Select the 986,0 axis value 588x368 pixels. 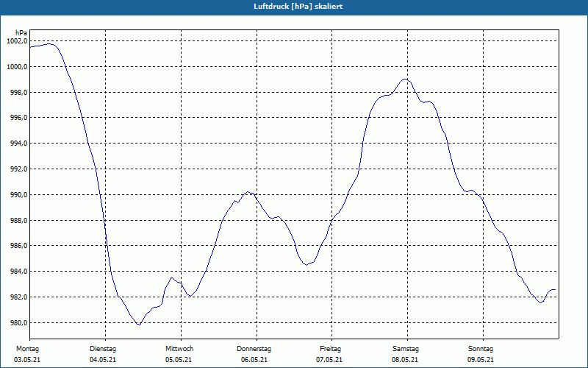tap(19, 246)
